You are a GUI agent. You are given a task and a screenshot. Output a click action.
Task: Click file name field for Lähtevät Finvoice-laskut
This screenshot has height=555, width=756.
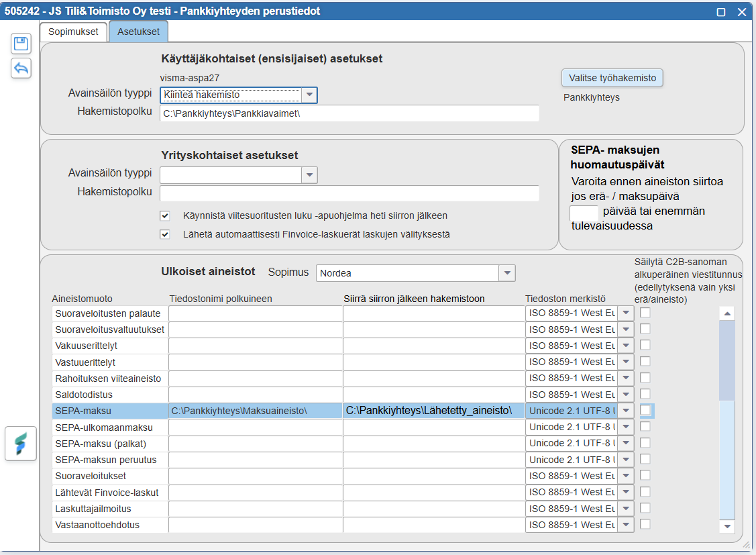pos(256,493)
